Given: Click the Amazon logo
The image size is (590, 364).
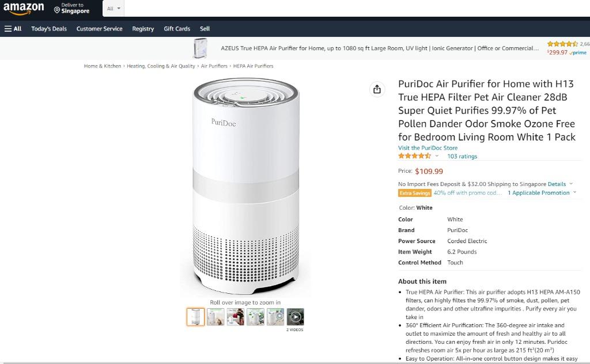Looking at the screenshot, I should pyautogui.click(x=24, y=8).
